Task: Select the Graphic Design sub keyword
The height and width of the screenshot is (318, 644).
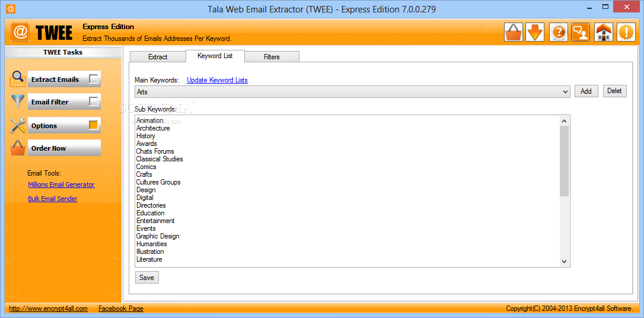Action: 158,236
